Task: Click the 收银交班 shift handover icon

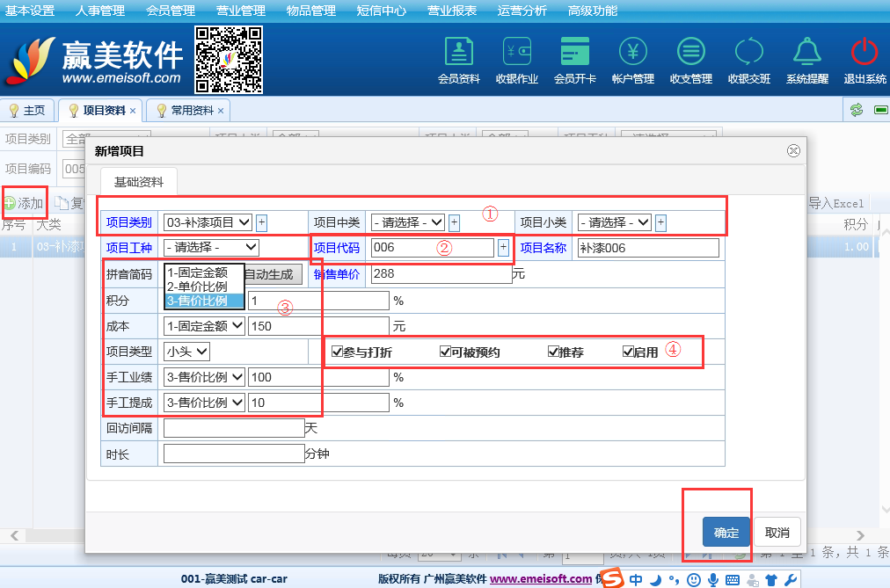Action: tap(748, 53)
